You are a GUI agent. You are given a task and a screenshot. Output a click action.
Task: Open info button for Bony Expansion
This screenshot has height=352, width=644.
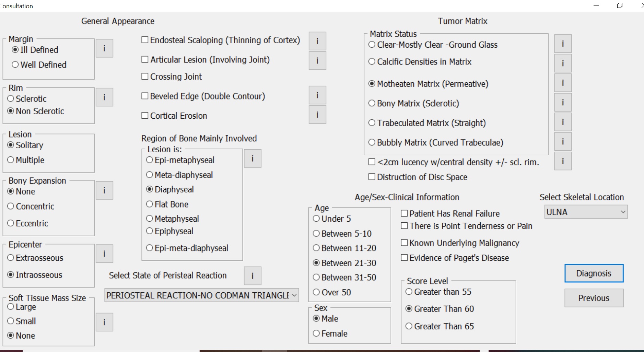pos(104,190)
